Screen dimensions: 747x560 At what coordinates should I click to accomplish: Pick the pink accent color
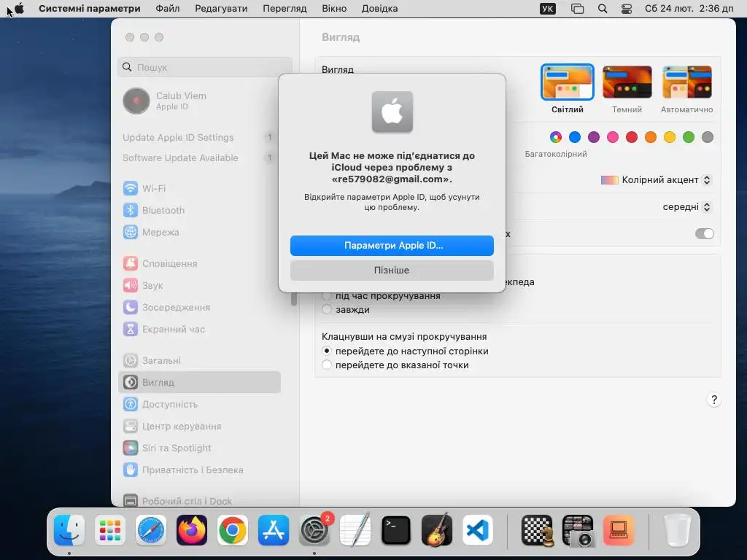coord(613,137)
